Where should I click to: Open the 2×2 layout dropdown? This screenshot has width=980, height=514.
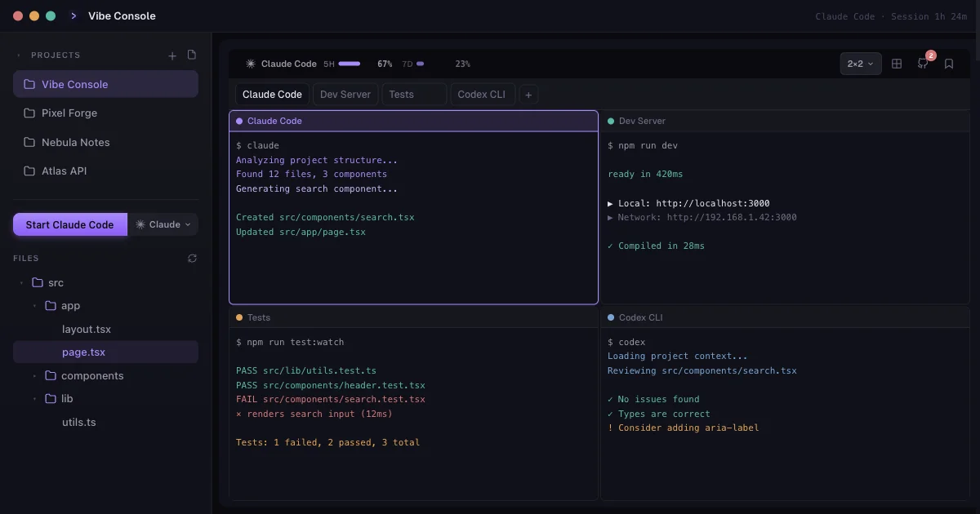[861, 64]
